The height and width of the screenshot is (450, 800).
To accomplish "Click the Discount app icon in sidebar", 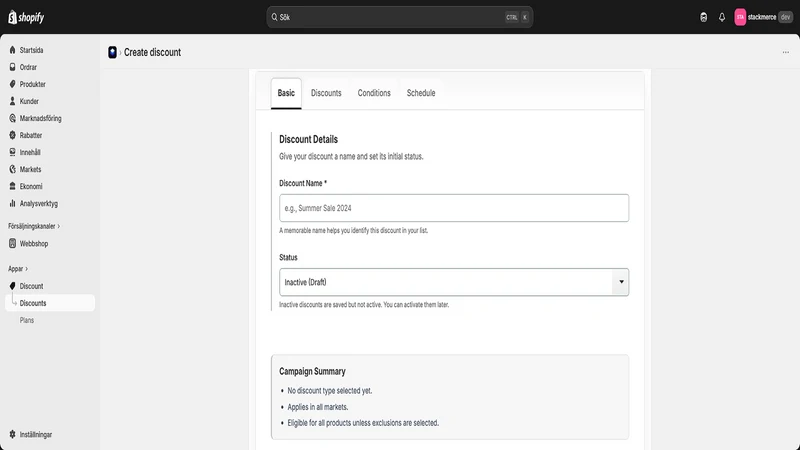I will point(12,286).
